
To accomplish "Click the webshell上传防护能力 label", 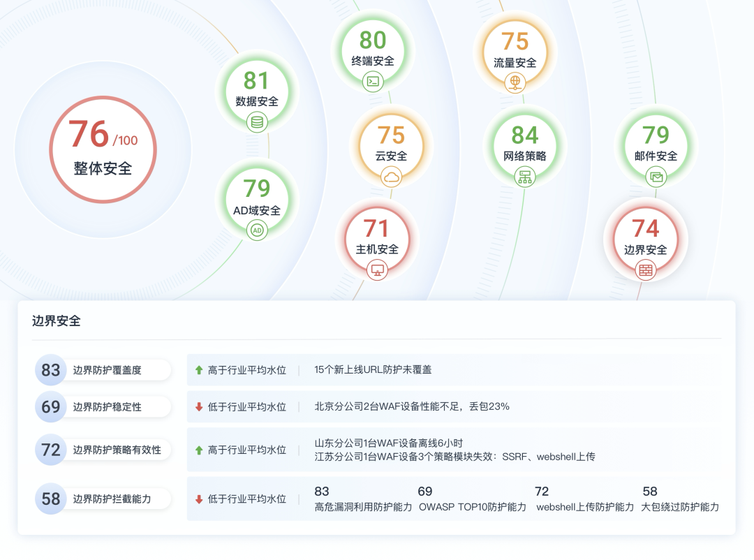I will click(585, 507).
